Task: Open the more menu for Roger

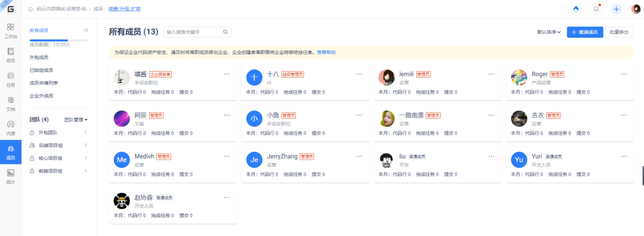Action: 624,74
